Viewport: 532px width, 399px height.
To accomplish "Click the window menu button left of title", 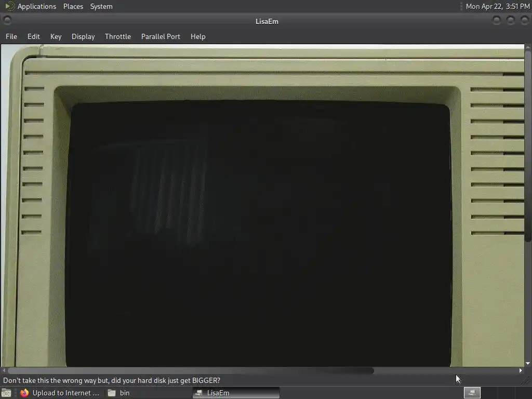I will [7, 21].
